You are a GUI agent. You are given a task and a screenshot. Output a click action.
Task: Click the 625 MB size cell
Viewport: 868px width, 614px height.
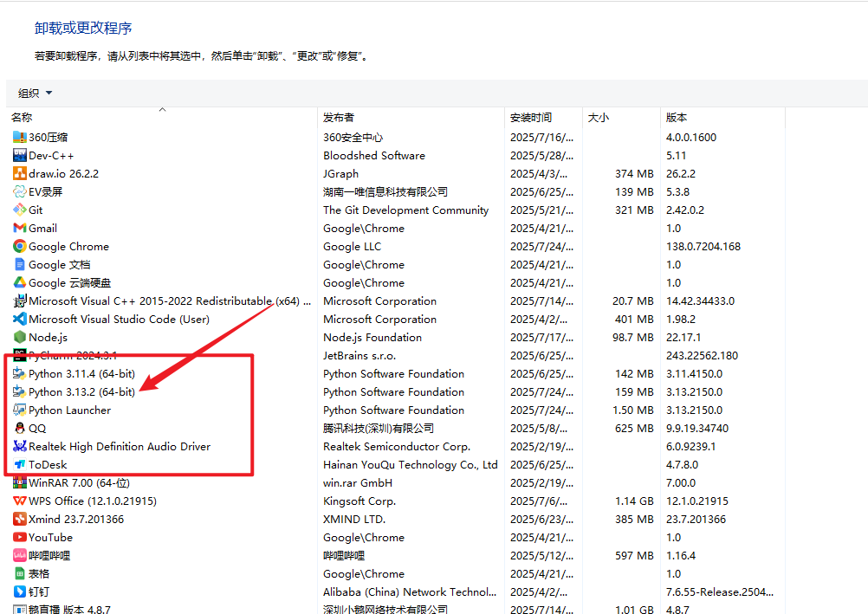tap(634, 428)
